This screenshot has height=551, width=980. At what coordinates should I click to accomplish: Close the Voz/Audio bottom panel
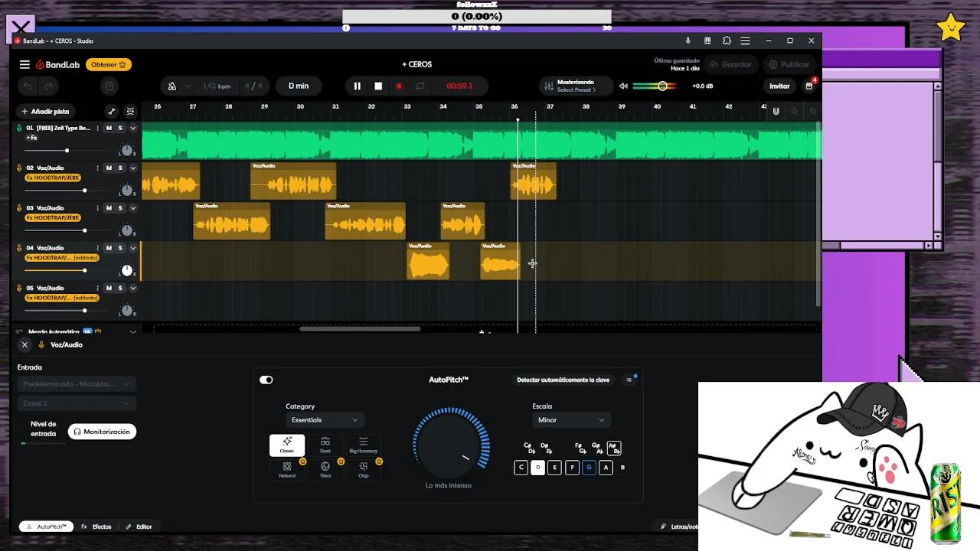click(x=24, y=345)
